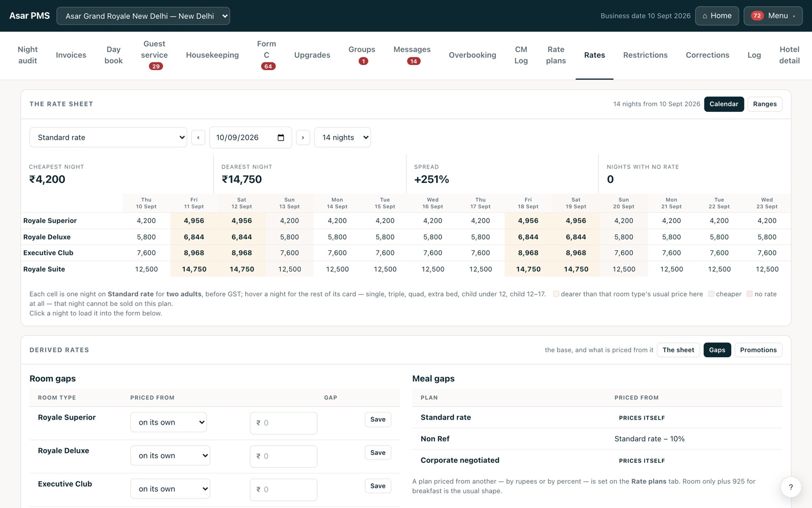Select Royale Suite rate for Sat 19 Sept
Screen dimensions: 812x508
pyautogui.click(x=576, y=269)
